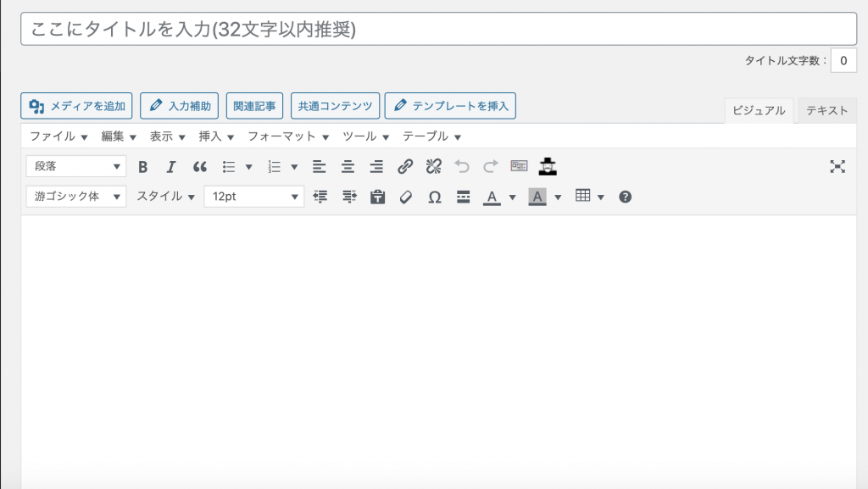Open the フォーマット menu
This screenshot has width=868, height=489.
pos(288,136)
